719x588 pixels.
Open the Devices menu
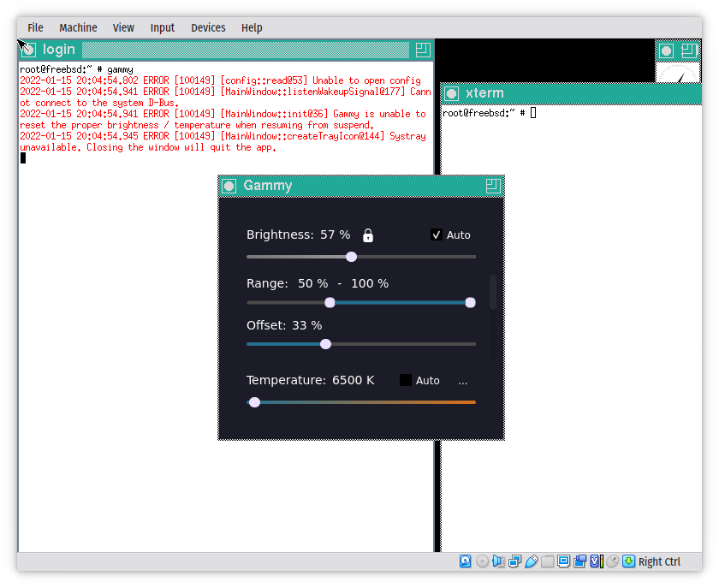point(208,27)
